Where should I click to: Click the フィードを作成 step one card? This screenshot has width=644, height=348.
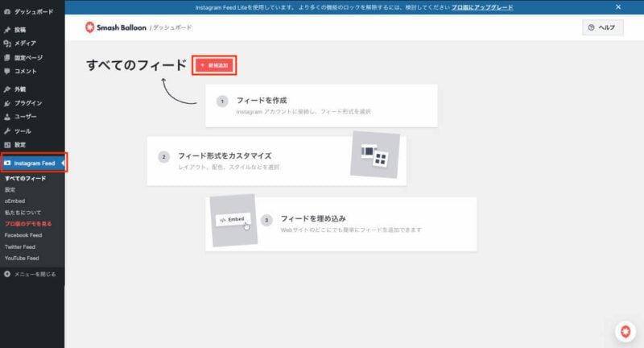[x=320, y=106]
